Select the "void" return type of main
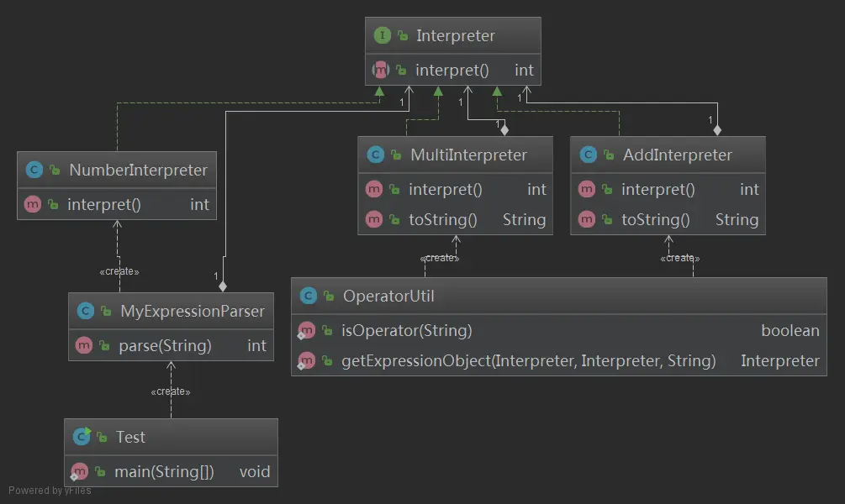 (x=255, y=472)
